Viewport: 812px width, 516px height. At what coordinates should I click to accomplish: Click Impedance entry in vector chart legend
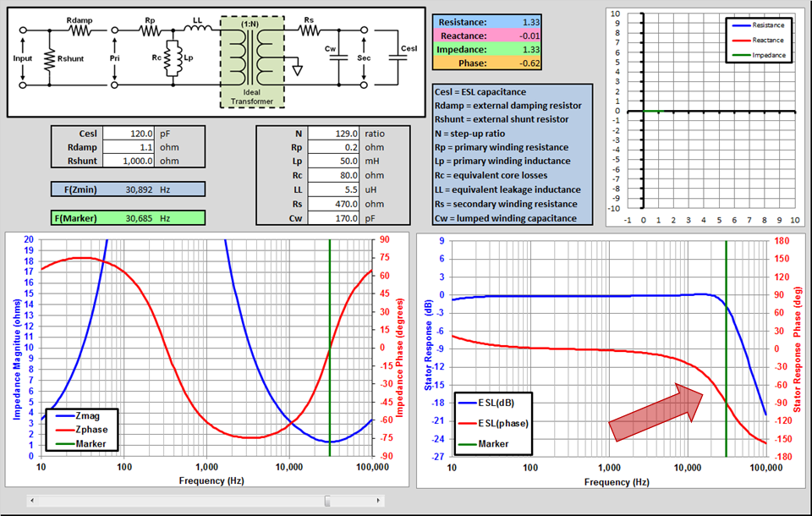tap(760, 55)
